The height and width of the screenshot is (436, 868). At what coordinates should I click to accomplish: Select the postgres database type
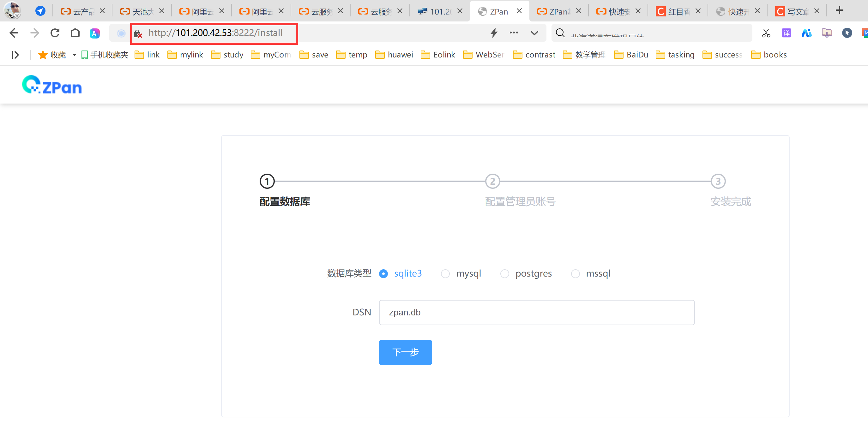(x=504, y=274)
